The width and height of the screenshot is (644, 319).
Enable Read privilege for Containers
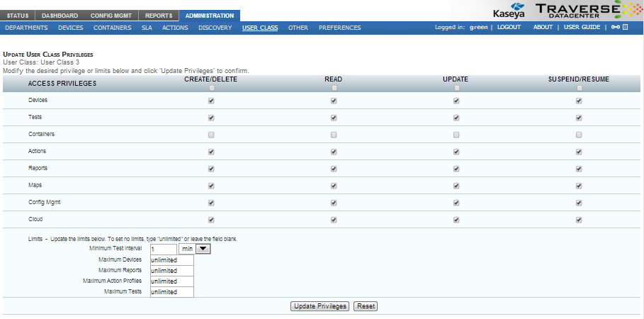coord(334,135)
